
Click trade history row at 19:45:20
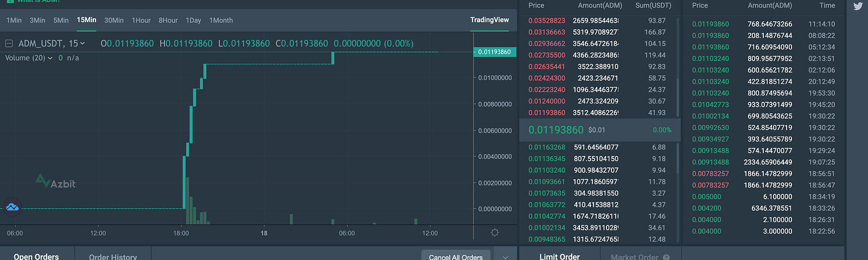[x=764, y=105]
